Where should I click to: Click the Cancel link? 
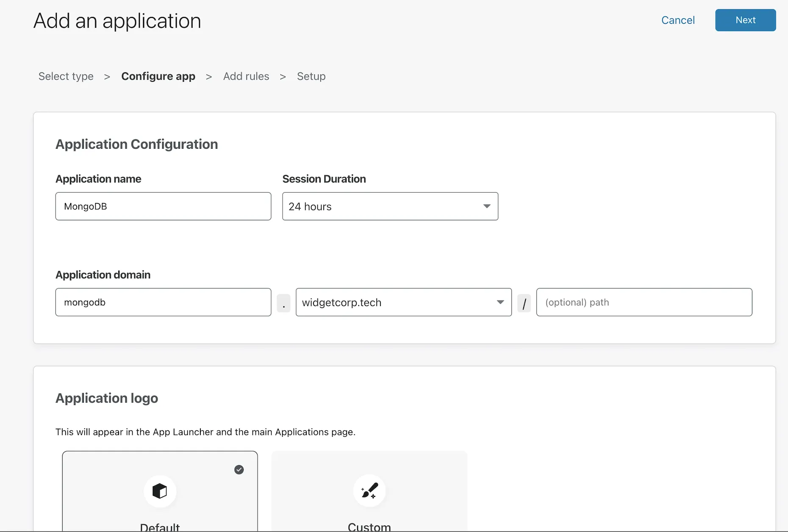tap(677, 20)
